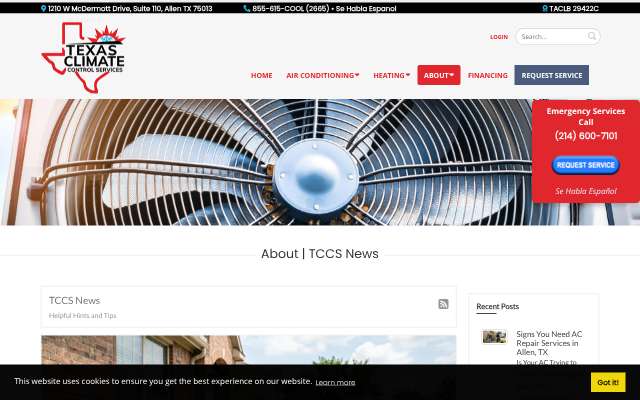Click the Login link
640x400 pixels.
point(499,37)
